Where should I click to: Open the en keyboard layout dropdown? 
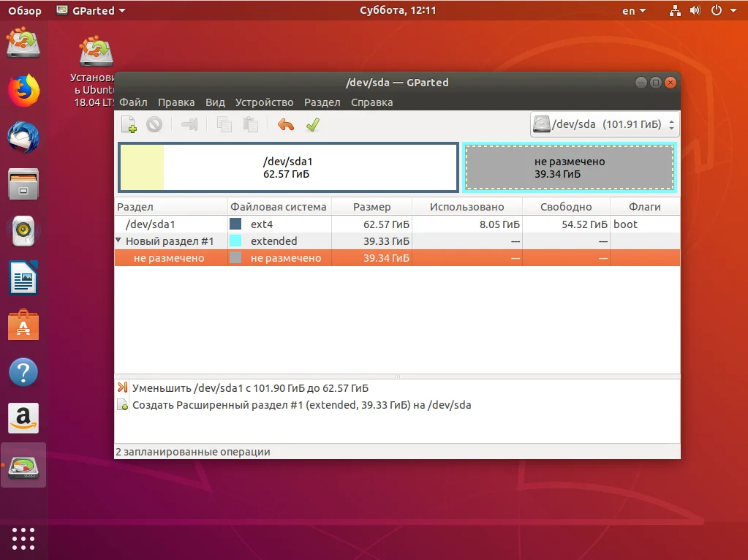click(x=634, y=10)
